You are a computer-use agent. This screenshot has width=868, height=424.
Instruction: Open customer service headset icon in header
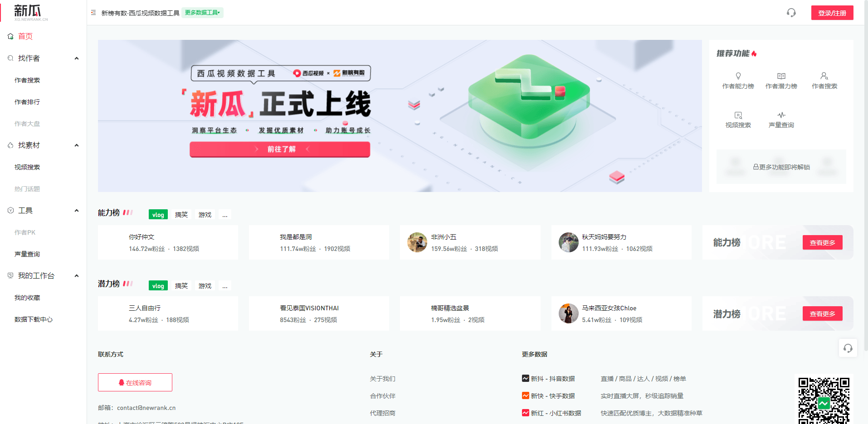pyautogui.click(x=791, y=13)
